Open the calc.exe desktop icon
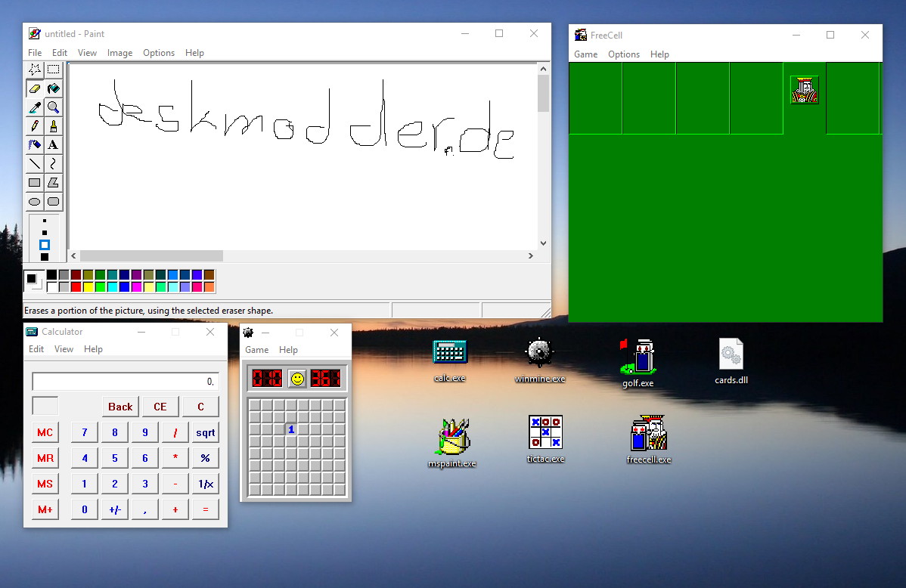Screen dimensions: 906x588 point(449,359)
